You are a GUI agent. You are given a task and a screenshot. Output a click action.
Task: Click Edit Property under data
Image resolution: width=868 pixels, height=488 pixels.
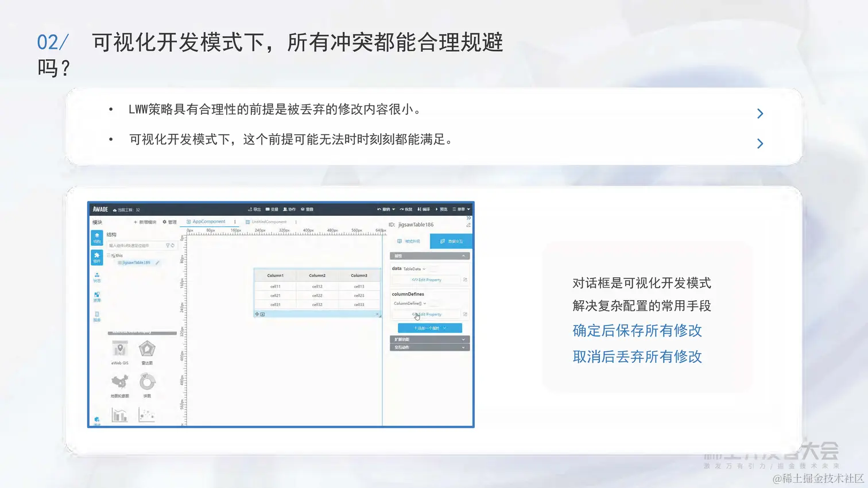click(426, 280)
